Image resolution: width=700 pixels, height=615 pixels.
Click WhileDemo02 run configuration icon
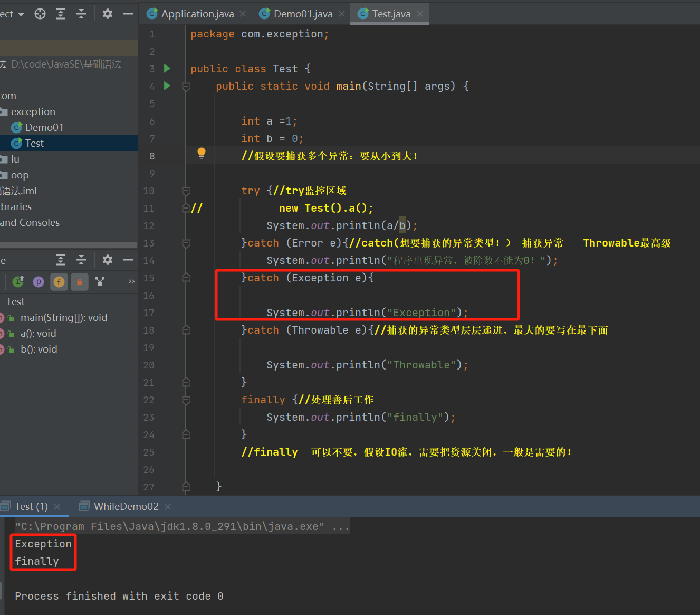84,507
